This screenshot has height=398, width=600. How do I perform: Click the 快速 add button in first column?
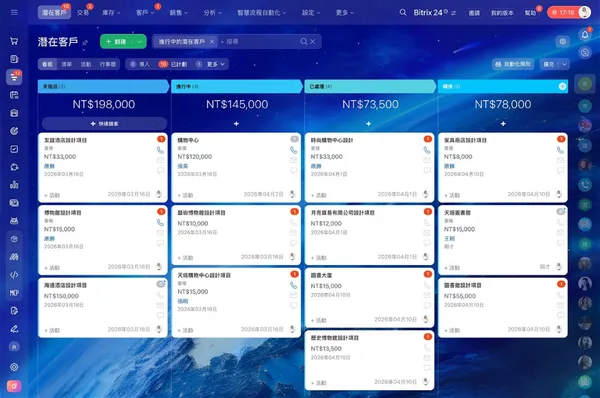click(x=104, y=124)
